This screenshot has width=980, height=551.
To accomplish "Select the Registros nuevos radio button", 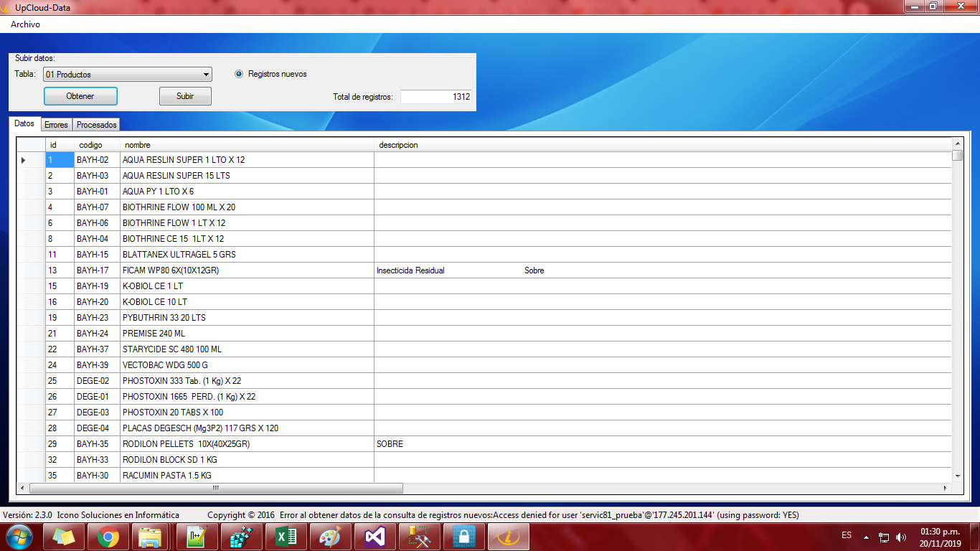I will pyautogui.click(x=239, y=74).
